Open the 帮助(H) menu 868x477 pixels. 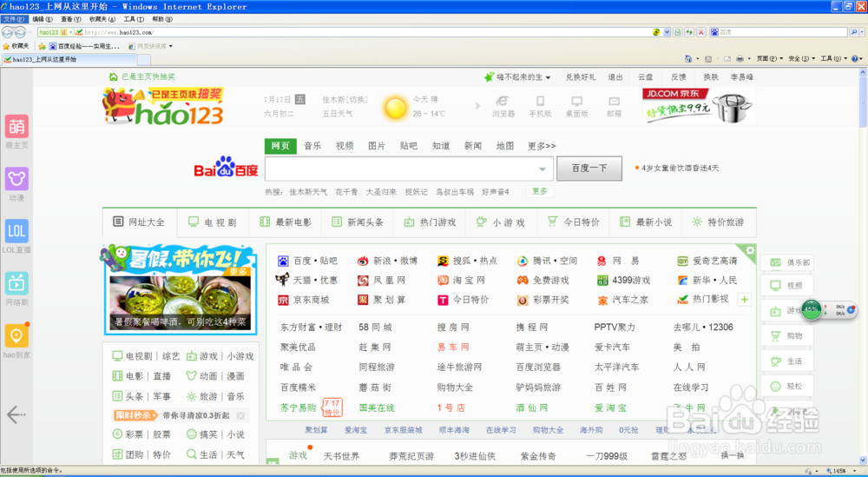pos(162,19)
